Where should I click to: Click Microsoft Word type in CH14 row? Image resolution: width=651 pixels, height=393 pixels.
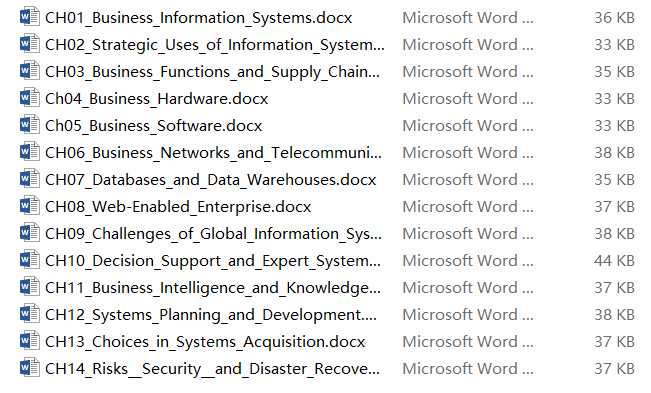pyautogui.click(x=468, y=369)
